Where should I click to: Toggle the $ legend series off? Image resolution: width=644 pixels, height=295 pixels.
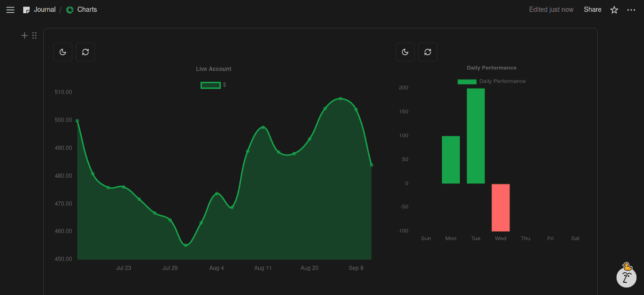(213, 85)
